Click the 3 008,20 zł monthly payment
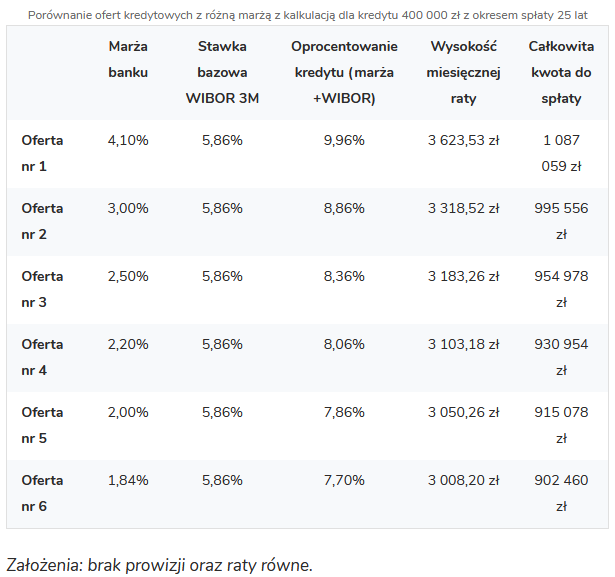Screen dimensions: 615x577 (x=463, y=480)
